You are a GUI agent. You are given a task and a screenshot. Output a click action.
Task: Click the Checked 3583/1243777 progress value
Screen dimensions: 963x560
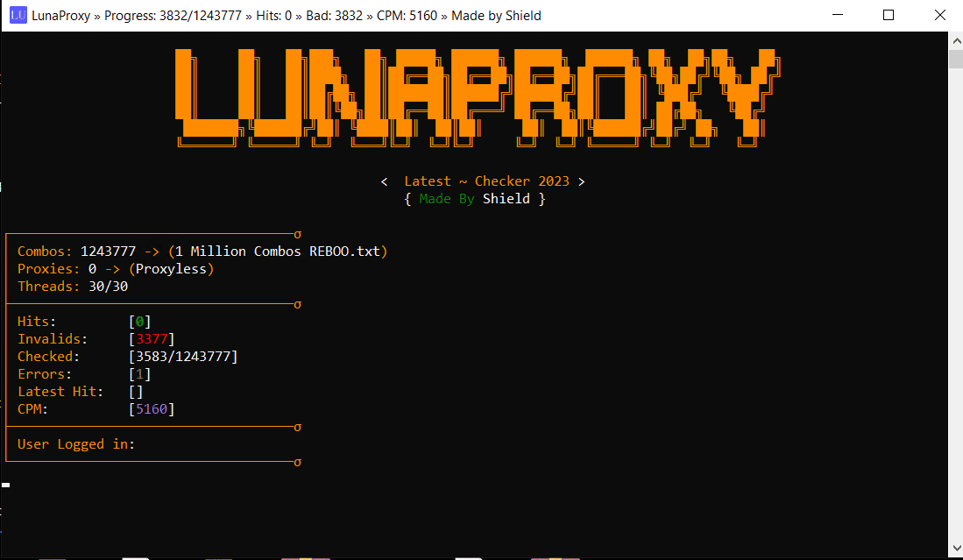pos(183,356)
